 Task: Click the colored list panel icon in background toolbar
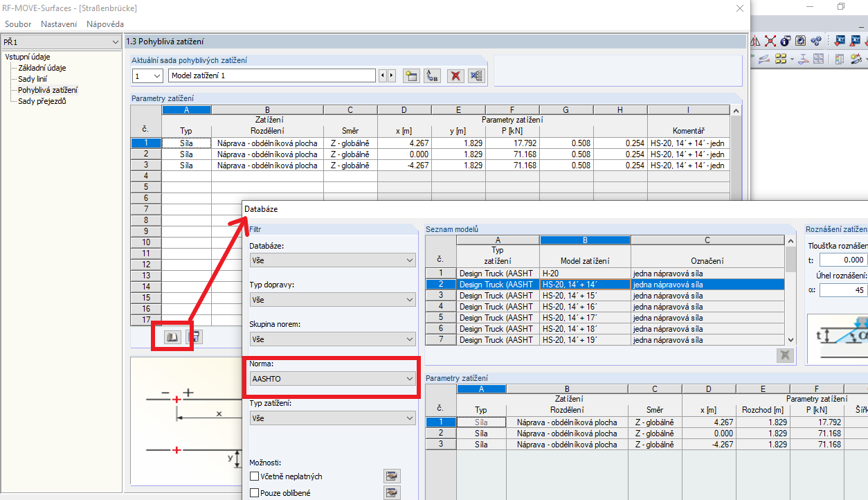pos(840,59)
